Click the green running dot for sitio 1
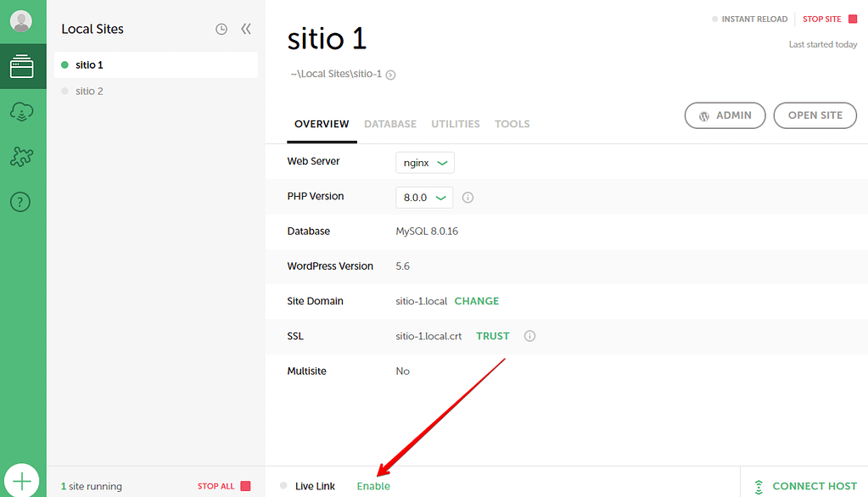The image size is (868, 497). (x=64, y=64)
